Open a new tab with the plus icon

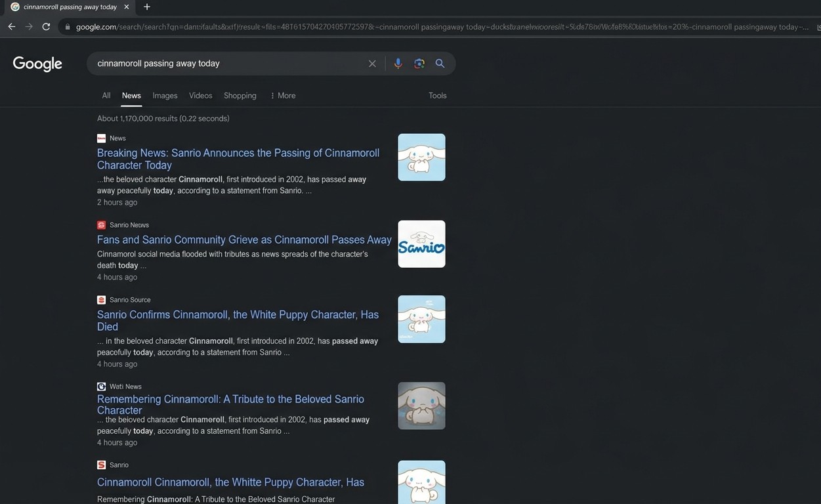pyautogui.click(x=146, y=7)
